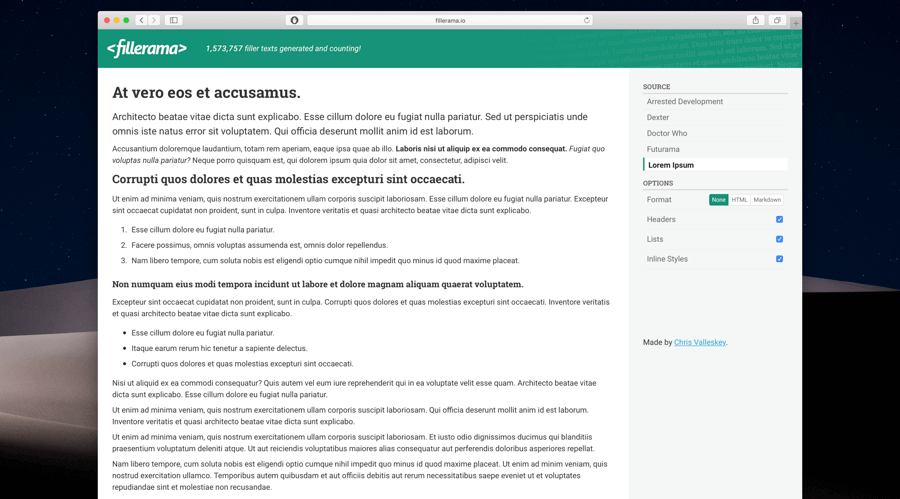
Task: Add a new tab with plus button
Action: pos(796,23)
